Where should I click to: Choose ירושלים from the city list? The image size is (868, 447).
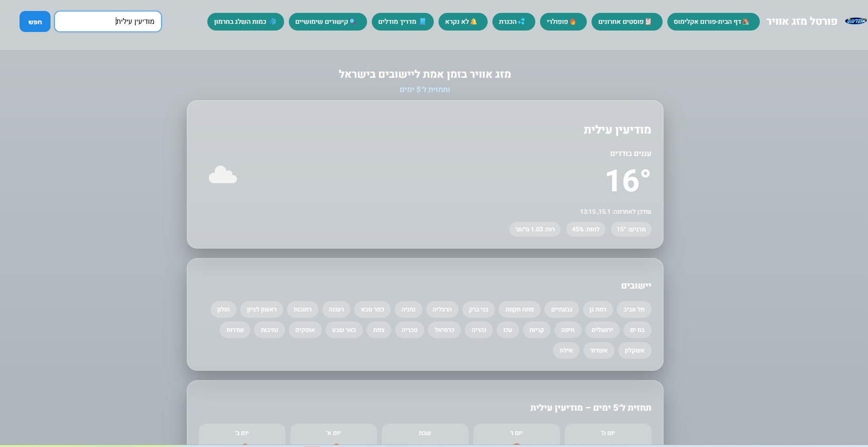click(x=602, y=330)
